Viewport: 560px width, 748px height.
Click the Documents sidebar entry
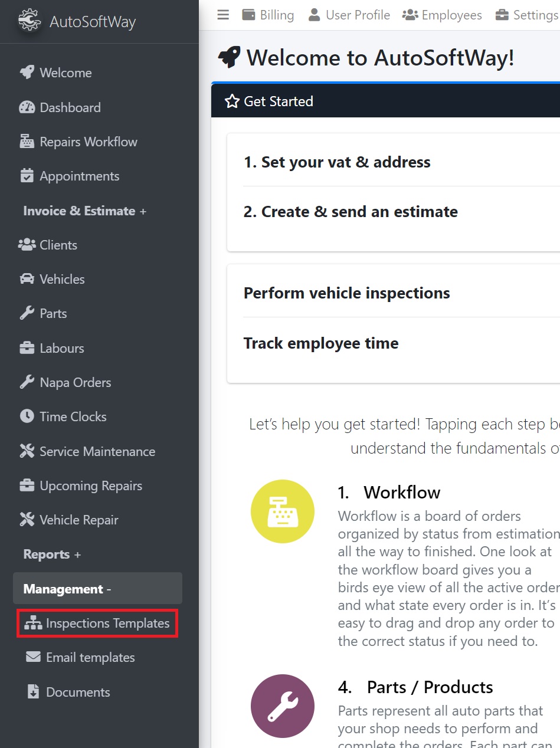pyautogui.click(x=74, y=692)
